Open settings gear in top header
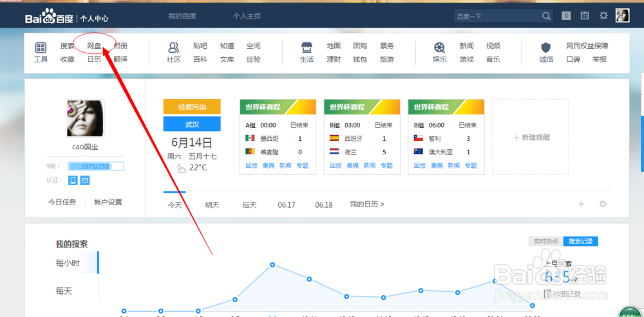Image resolution: width=644 pixels, height=317 pixels. pos(603,15)
